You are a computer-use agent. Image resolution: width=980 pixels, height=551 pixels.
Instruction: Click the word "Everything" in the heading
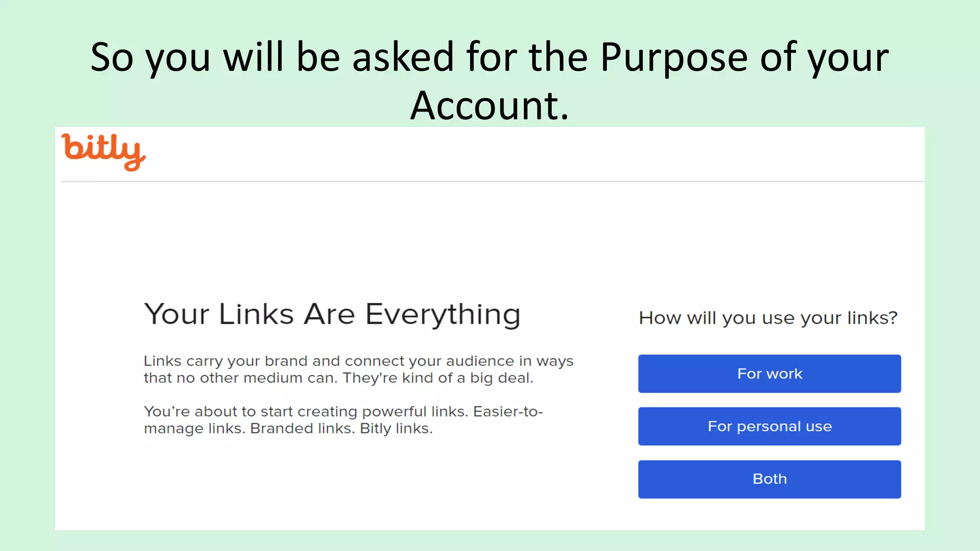point(443,314)
